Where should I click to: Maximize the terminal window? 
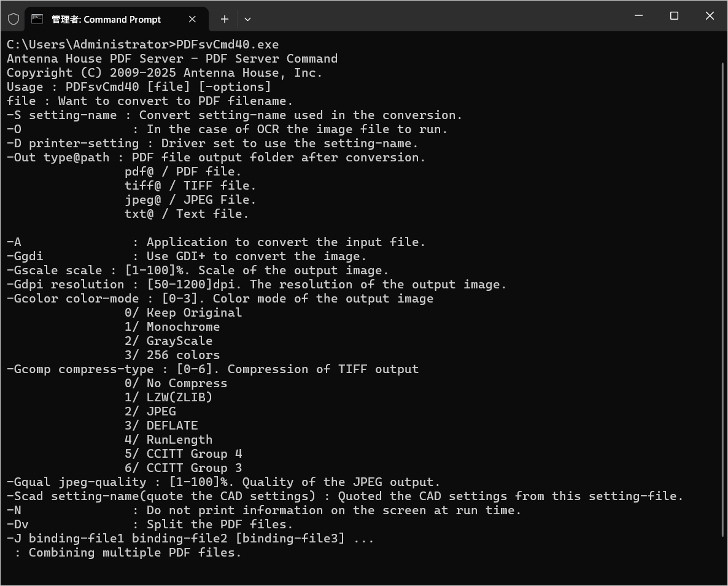click(674, 16)
